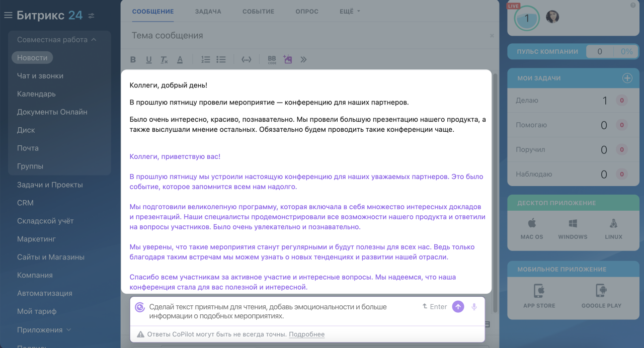
Task: Switch editor to BB code mode
Action: tap(272, 60)
